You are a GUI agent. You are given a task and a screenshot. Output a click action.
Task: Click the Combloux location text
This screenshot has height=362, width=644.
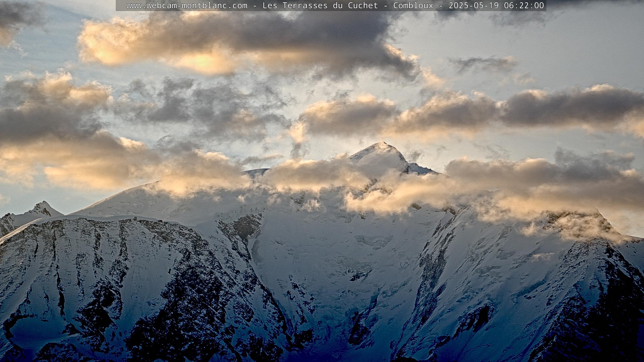tap(413, 6)
